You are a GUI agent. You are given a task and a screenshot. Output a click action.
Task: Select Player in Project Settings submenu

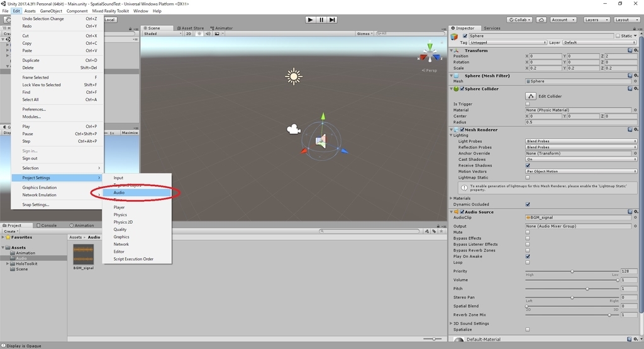point(136,208)
